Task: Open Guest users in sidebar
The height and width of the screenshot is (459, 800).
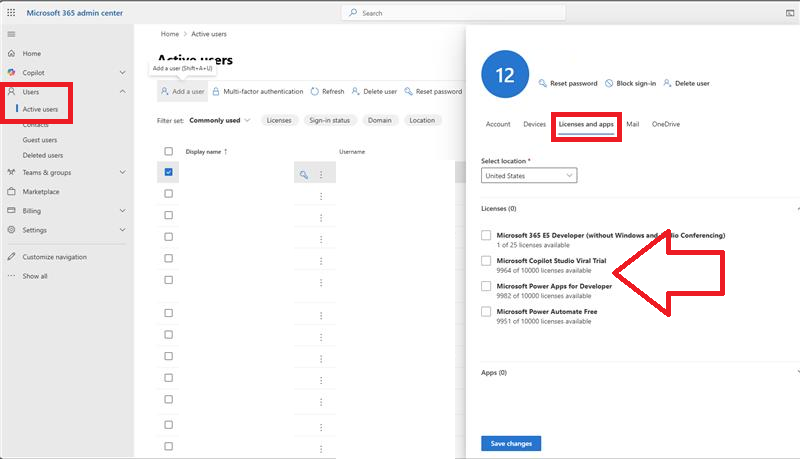Action: [40, 140]
